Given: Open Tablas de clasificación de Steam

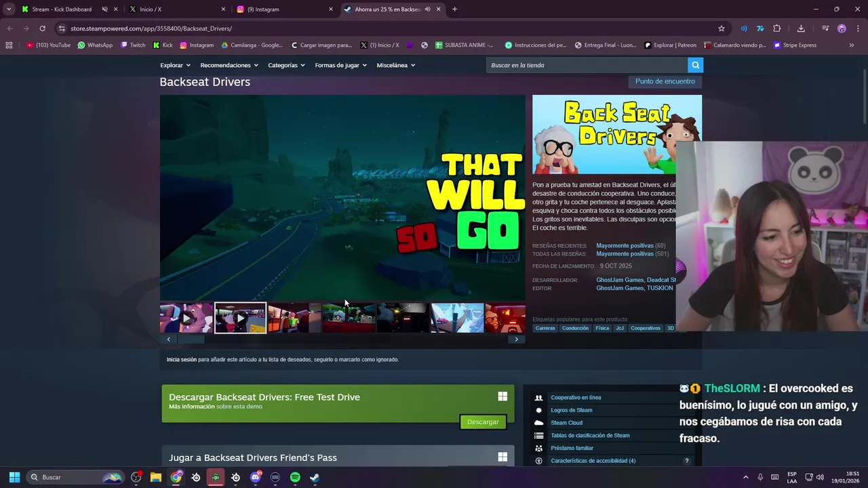Looking at the screenshot, I should [x=590, y=436].
